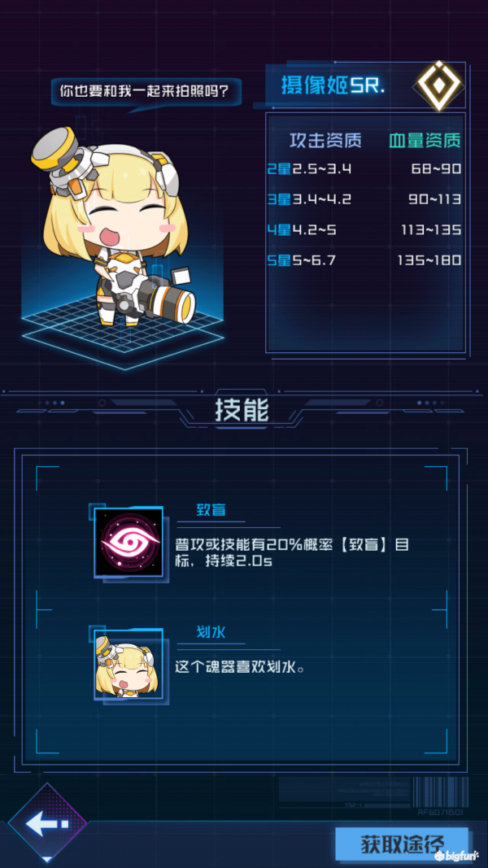Select the 摄像姬SR. name title
488x868 pixels.
click(333, 86)
